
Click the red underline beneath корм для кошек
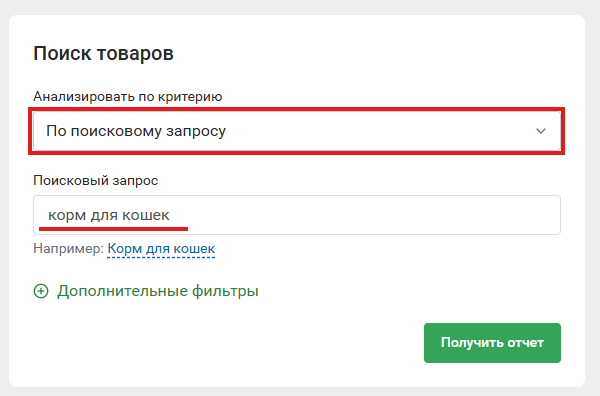pos(113,229)
